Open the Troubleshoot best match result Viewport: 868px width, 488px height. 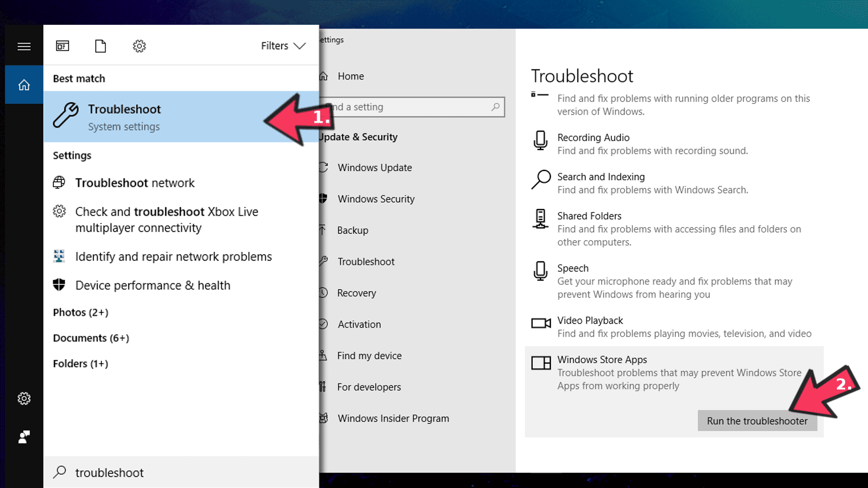181,117
